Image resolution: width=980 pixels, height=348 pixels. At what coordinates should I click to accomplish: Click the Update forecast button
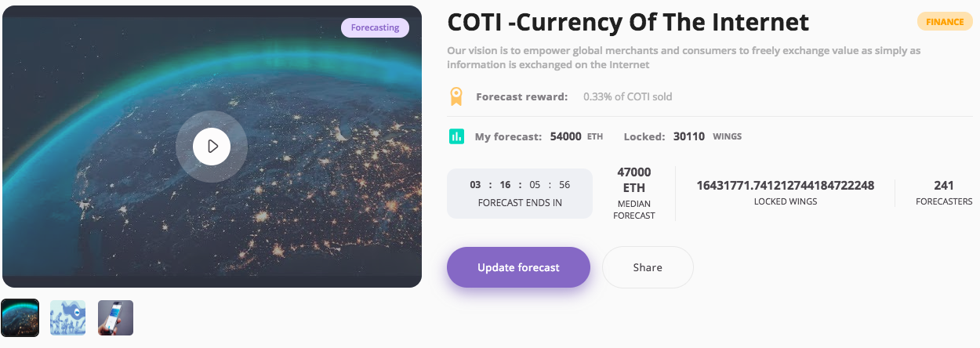518,267
